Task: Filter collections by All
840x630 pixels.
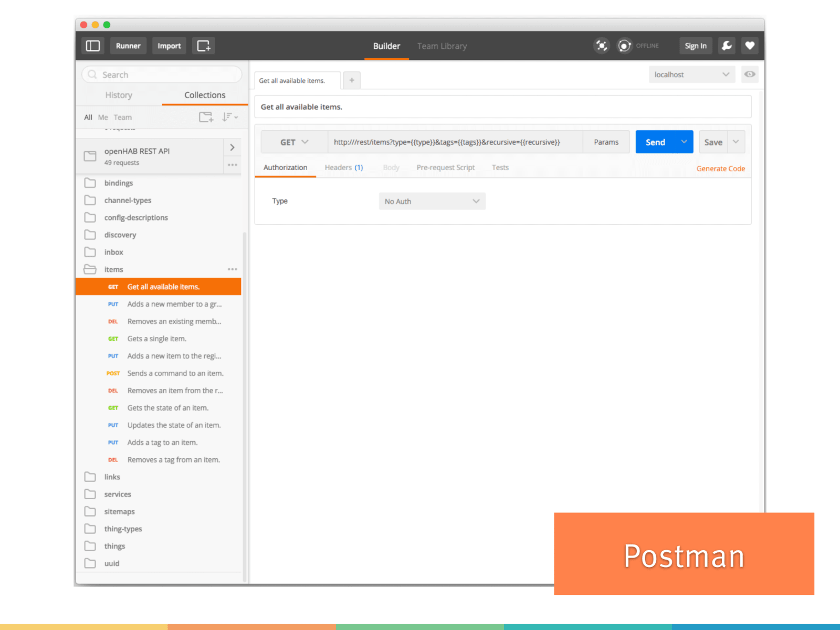Action: (x=88, y=117)
